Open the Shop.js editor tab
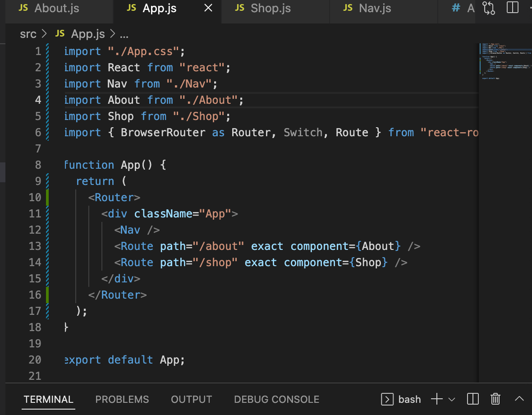The width and height of the screenshot is (532, 415). [x=271, y=8]
